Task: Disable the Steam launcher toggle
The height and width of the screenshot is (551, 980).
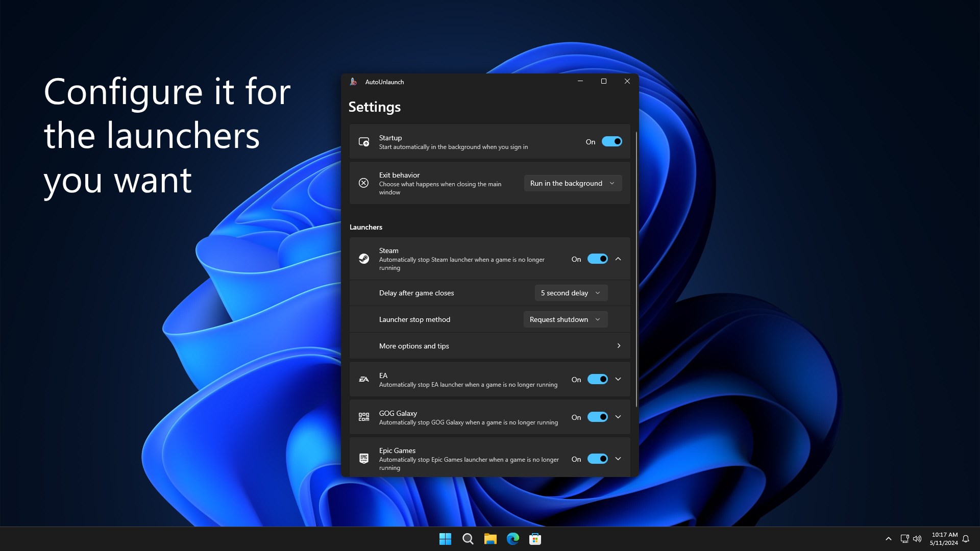Action: tap(597, 259)
